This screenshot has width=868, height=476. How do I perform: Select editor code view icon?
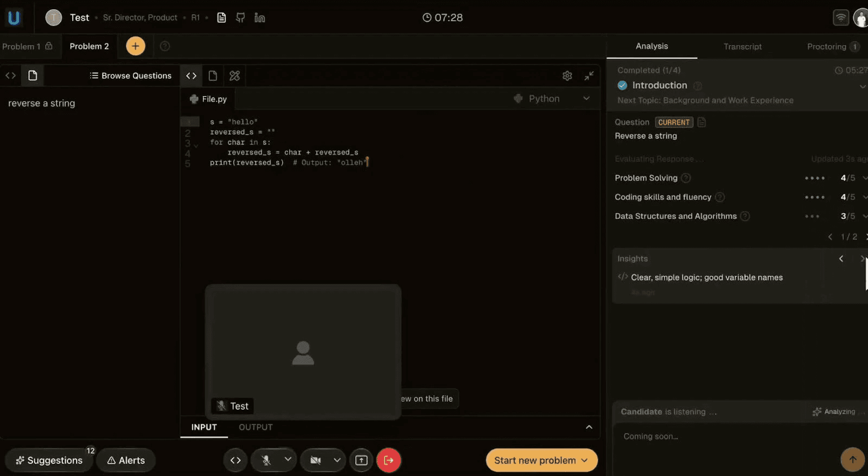[191, 75]
